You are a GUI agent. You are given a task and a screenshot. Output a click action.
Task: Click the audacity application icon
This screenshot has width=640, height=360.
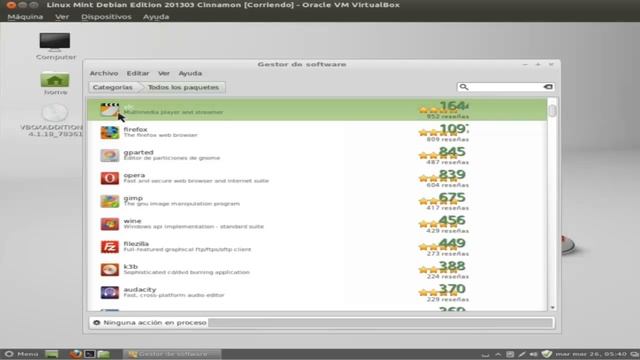coord(109,292)
